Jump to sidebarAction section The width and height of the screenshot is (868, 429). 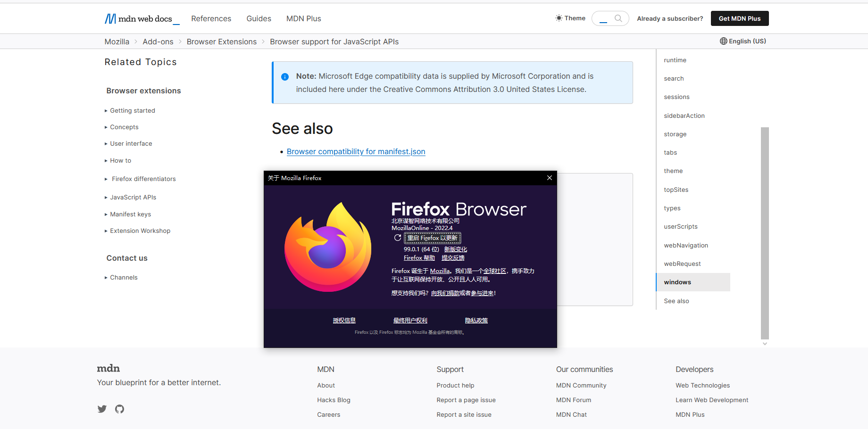(684, 116)
